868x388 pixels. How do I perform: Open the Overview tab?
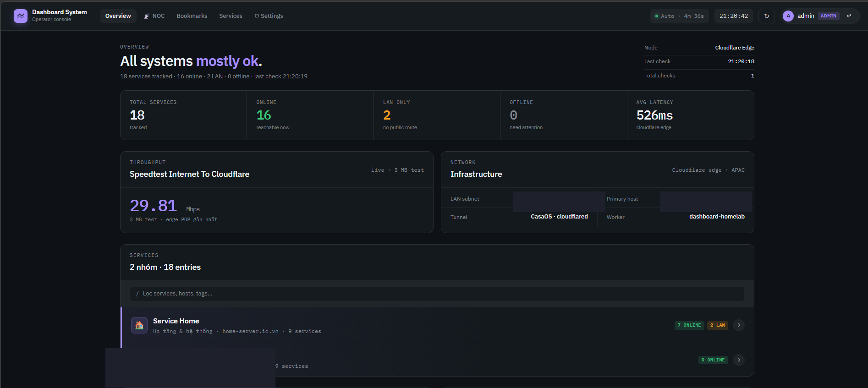tap(118, 16)
